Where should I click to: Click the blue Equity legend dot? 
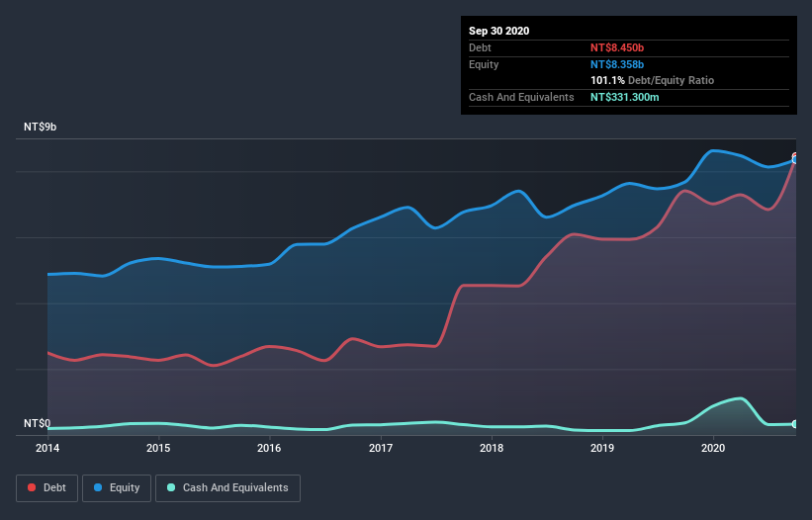click(98, 487)
